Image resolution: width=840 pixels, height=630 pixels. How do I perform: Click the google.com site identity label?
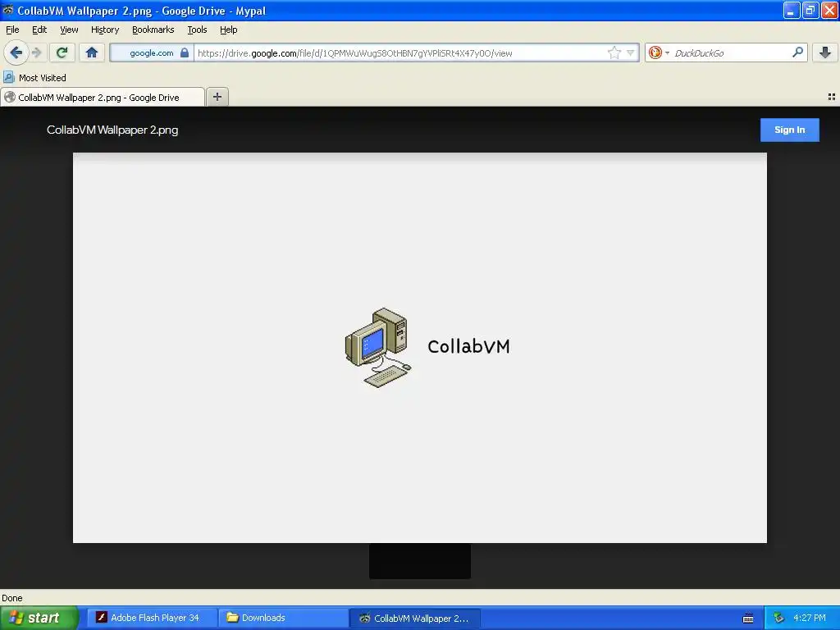click(x=152, y=52)
